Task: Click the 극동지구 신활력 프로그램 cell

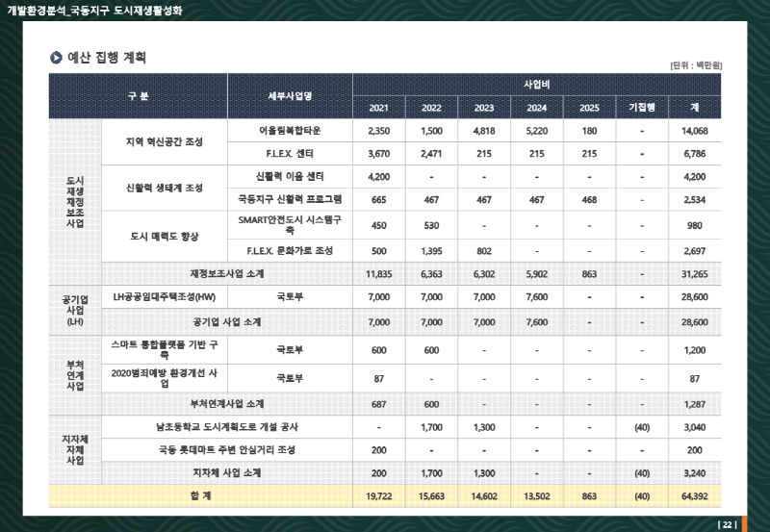Action: 290,199
